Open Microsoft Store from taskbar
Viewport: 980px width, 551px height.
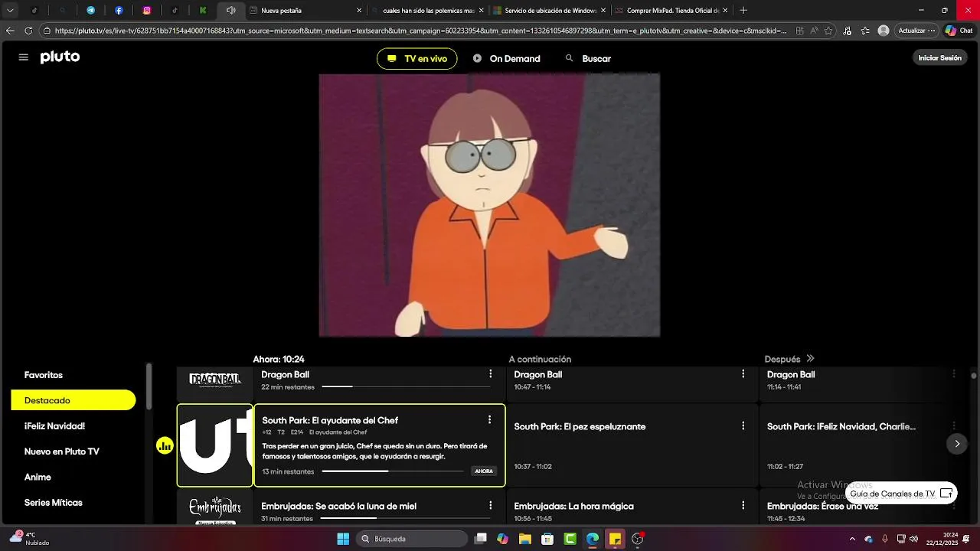[547, 539]
